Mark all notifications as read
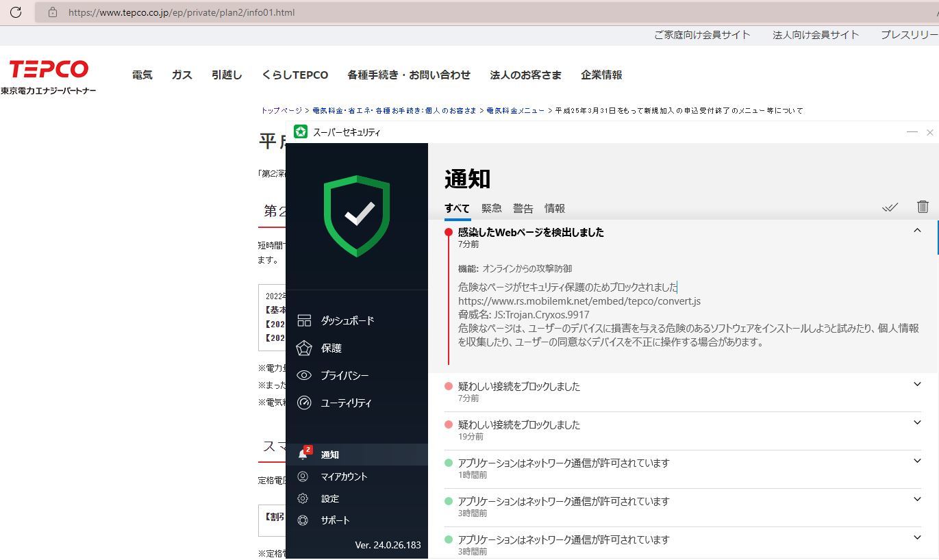The height and width of the screenshot is (560, 939). (890, 207)
